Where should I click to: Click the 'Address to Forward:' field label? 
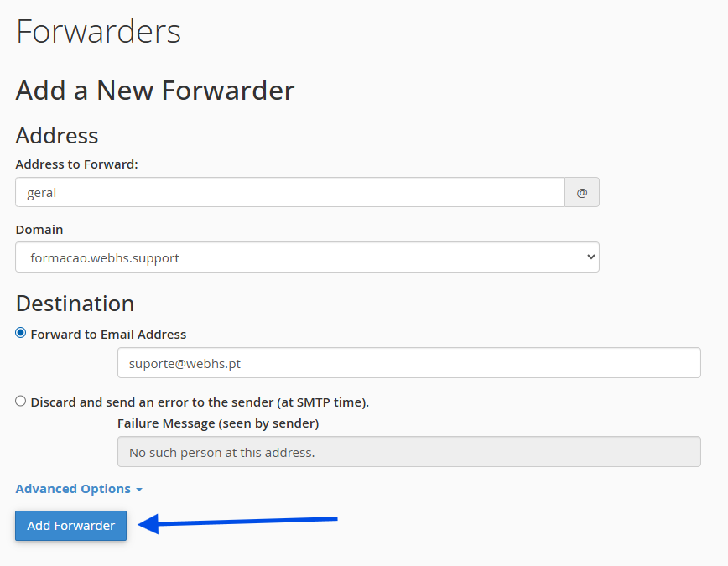point(76,164)
